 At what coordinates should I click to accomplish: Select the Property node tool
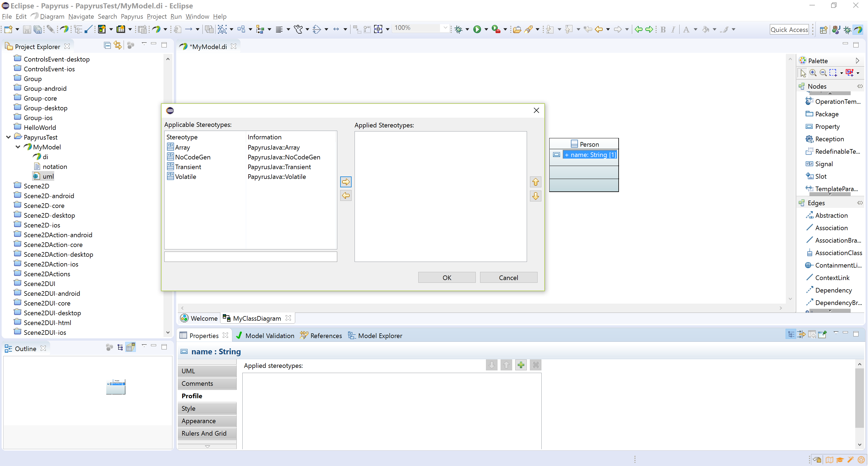822,126
